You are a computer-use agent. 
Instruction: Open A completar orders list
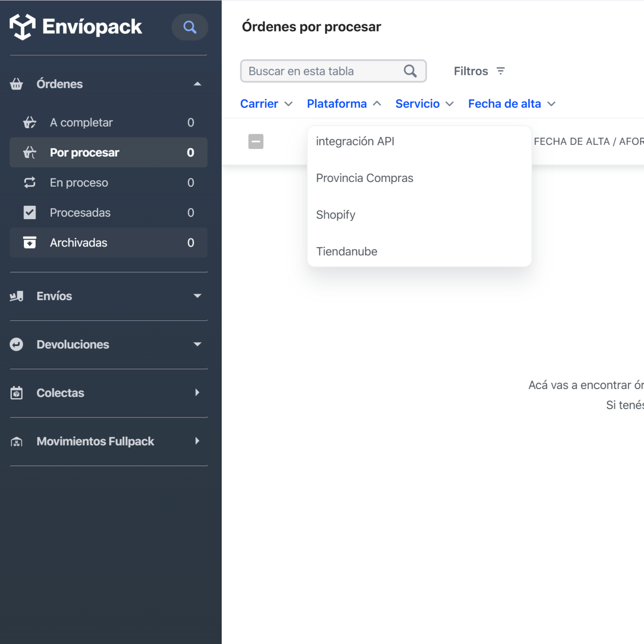(x=81, y=122)
